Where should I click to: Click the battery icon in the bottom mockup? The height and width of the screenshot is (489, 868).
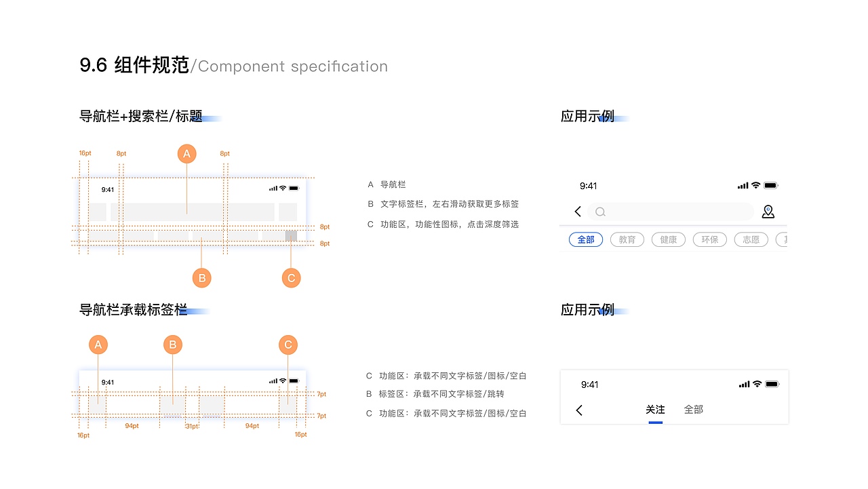tap(773, 384)
